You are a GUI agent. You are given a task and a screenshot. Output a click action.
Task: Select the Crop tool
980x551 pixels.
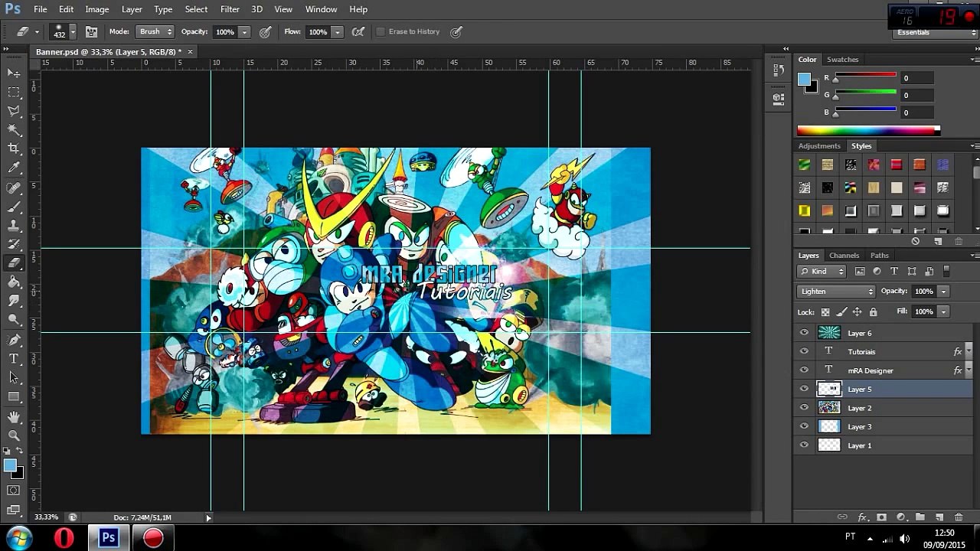click(x=14, y=148)
